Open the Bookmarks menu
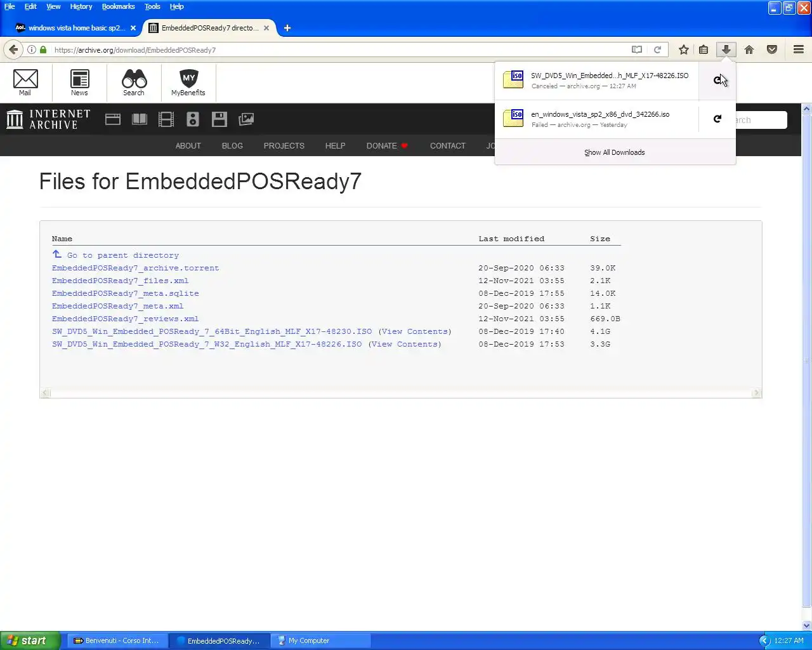 (x=119, y=6)
